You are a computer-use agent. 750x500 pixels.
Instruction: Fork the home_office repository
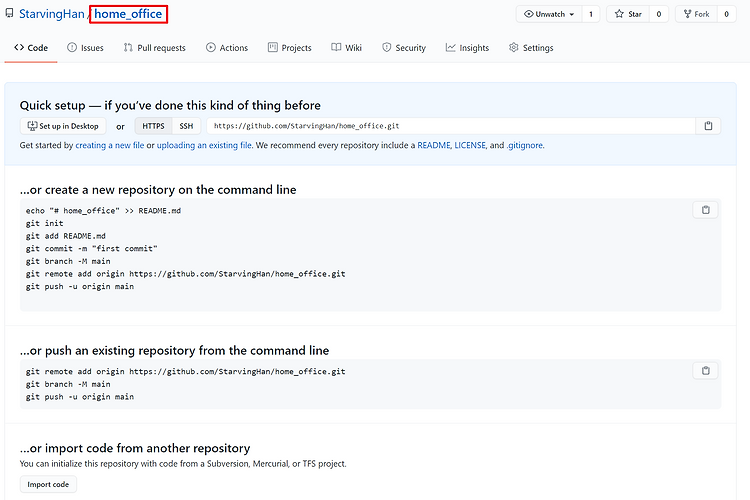696,14
